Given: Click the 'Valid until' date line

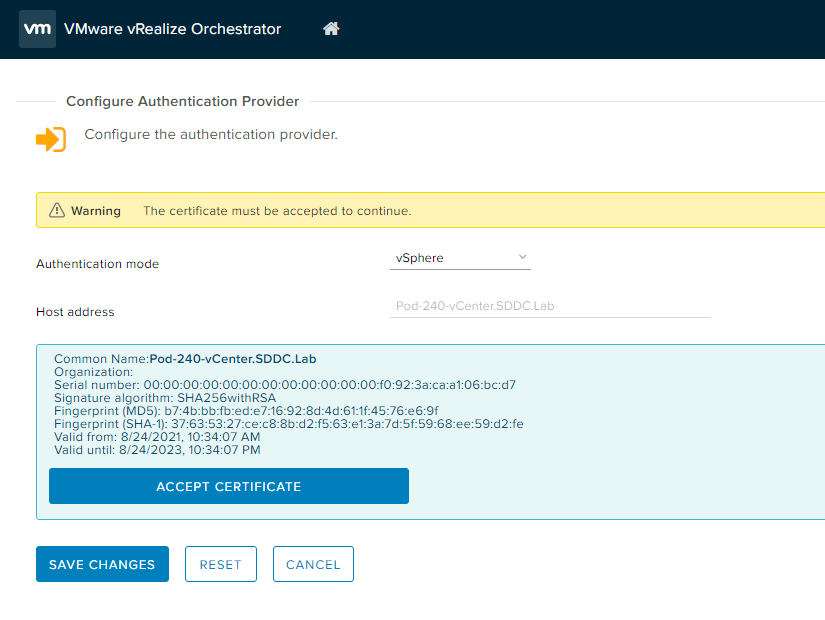Looking at the screenshot, I should click(x=157, y=450).
